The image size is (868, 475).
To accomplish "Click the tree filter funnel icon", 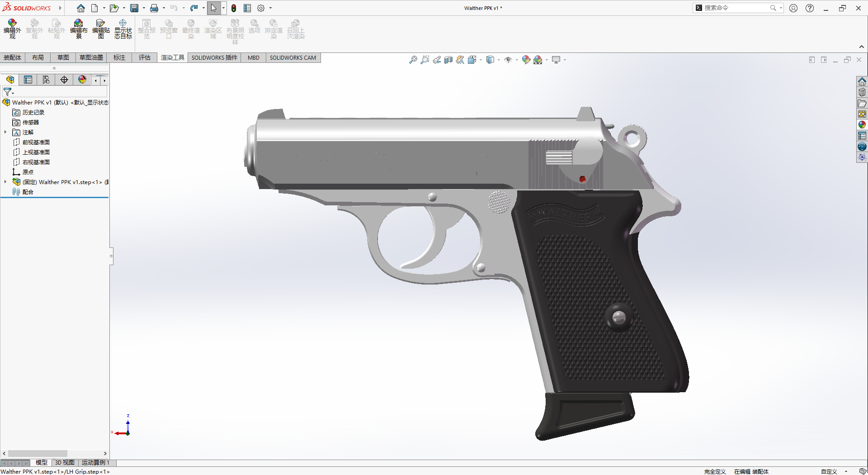I will click(8, 92).
